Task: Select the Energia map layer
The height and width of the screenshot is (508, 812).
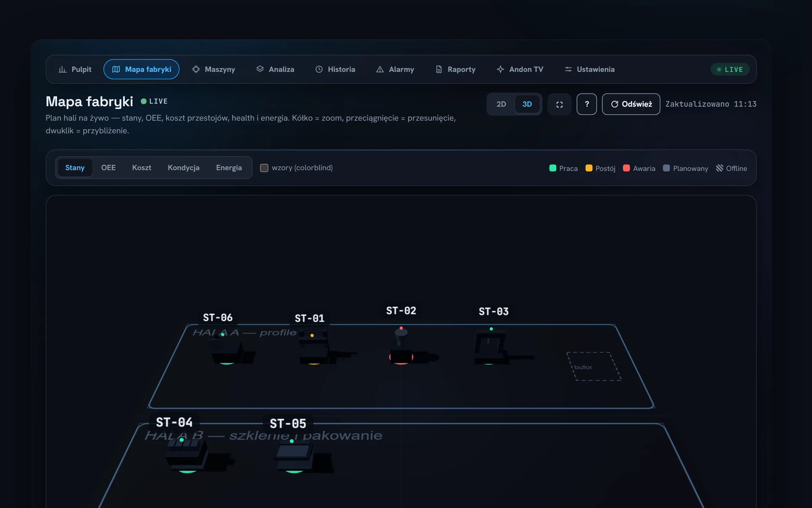Action: [229, 168]
